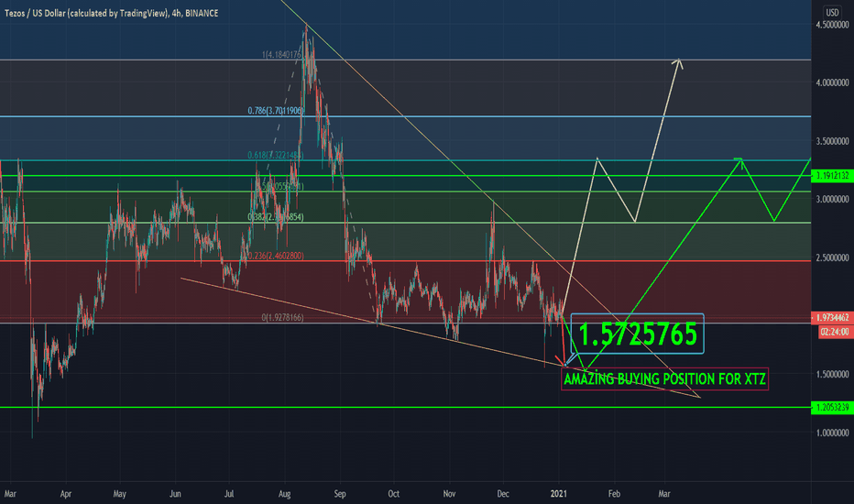Click the Apr time axis label

coord(65,494)
